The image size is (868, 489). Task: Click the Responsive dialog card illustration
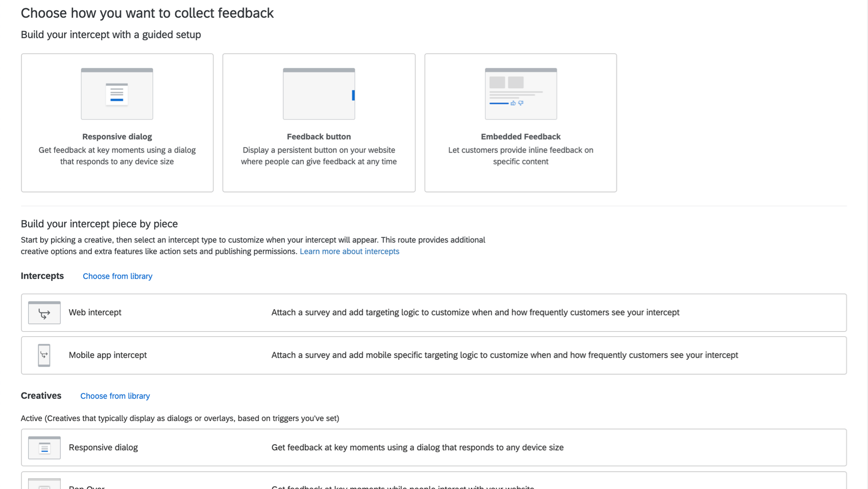click(117, 94)
